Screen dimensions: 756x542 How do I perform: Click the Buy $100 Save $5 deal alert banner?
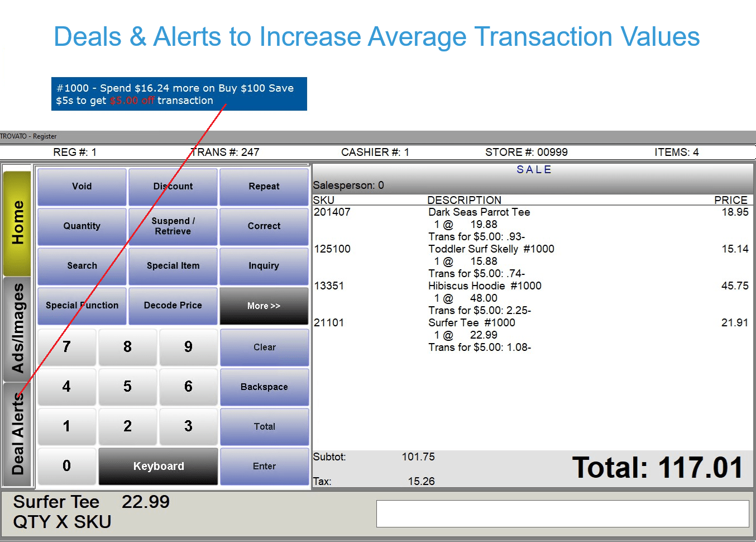179,94
